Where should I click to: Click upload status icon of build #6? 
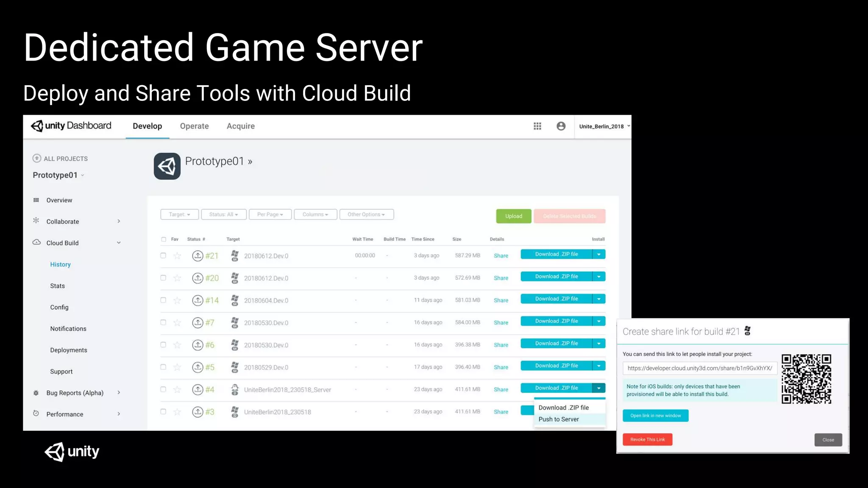point(198,345)
